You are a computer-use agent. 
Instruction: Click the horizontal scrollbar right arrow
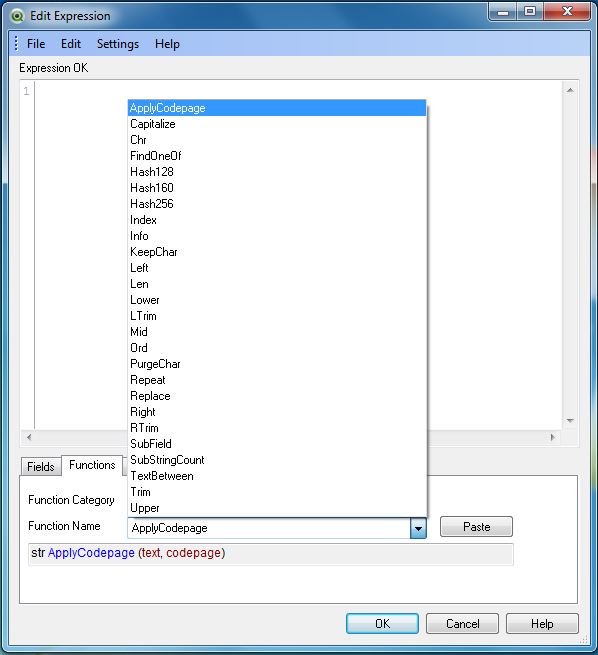pyautogui.click(x=552, y=437)
